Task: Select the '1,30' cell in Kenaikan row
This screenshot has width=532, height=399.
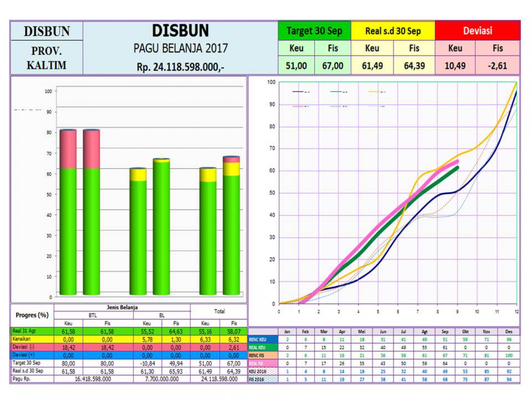Action: (x=176, y=340)
